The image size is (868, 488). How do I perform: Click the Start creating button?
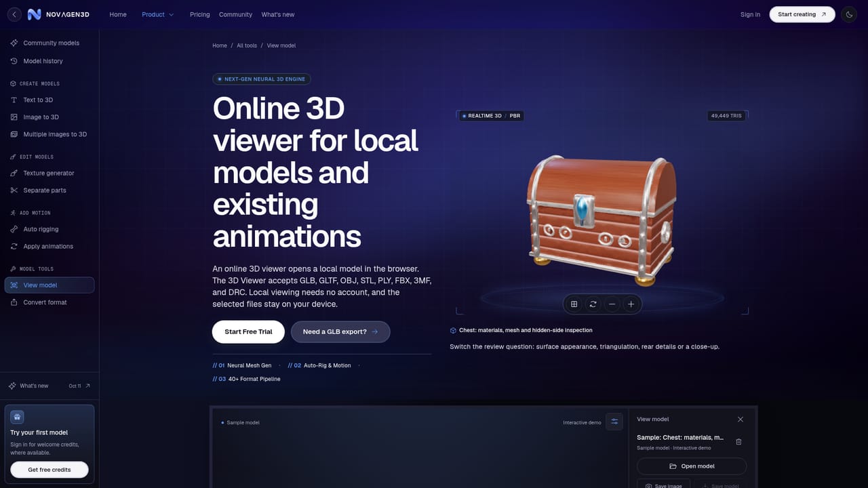pyautogui.click(x=802, y=14)
